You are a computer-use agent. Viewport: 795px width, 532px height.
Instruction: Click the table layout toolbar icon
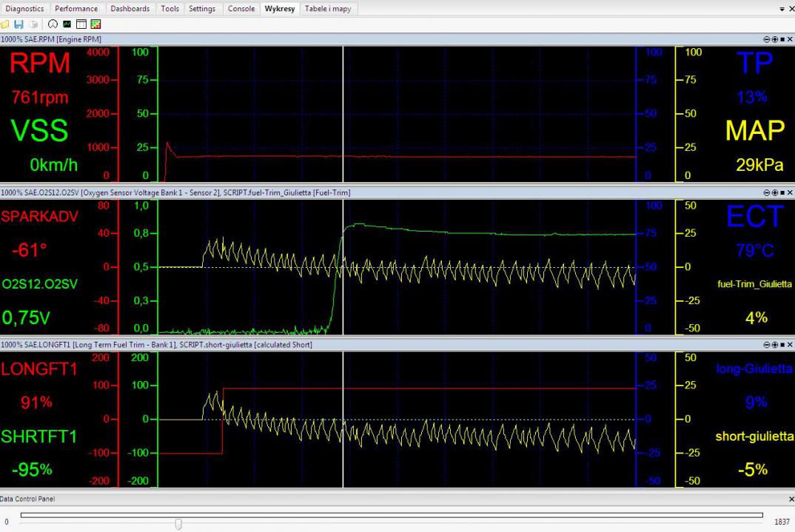[81, 24]
